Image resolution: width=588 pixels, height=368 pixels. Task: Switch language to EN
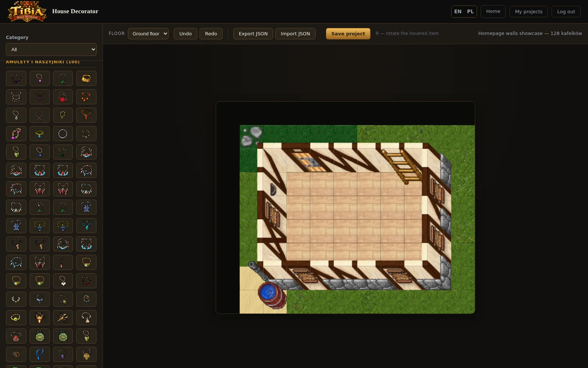[458, 11]
